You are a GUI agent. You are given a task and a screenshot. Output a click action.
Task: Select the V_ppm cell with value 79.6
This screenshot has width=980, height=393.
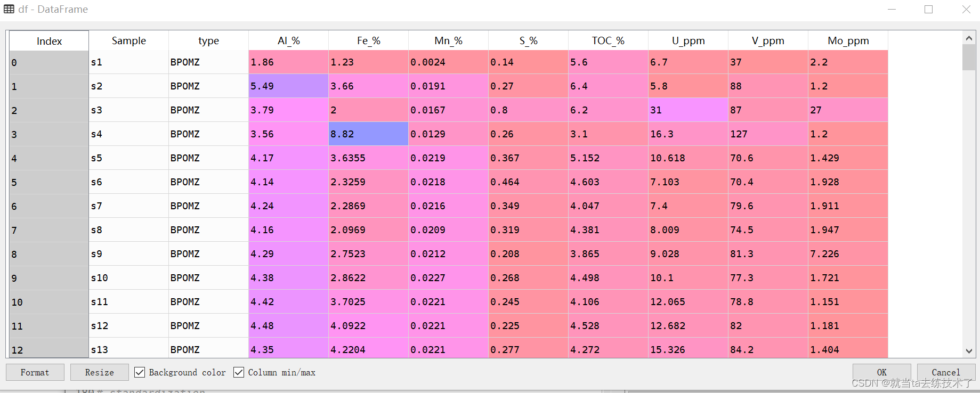coord(768,206)
